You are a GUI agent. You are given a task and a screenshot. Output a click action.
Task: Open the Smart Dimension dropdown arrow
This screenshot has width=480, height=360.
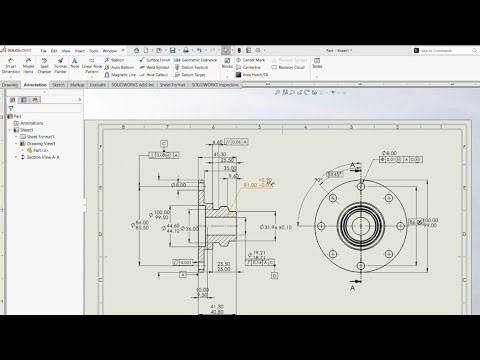click(x=11, y=77)
